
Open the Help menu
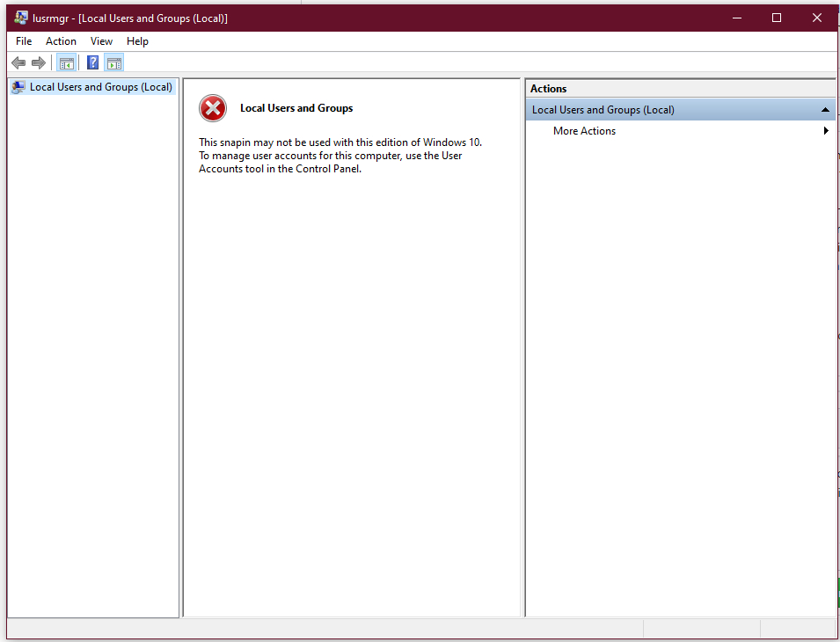pyautogui.click(x=137, y=41)
